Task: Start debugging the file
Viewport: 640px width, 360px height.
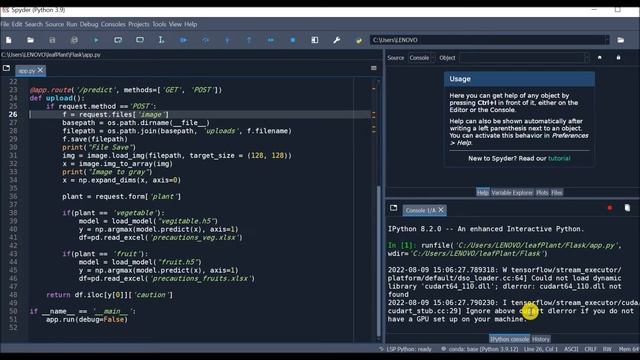Action: point(183,40)
